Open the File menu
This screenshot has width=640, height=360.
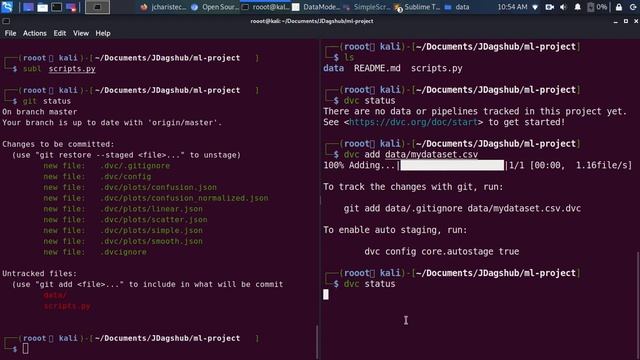click(x=11, y=33)
